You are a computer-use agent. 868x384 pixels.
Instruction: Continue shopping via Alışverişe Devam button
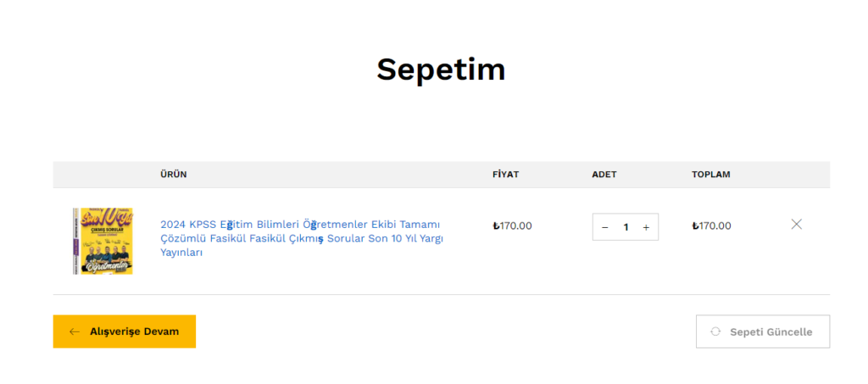tap(125, 331)
